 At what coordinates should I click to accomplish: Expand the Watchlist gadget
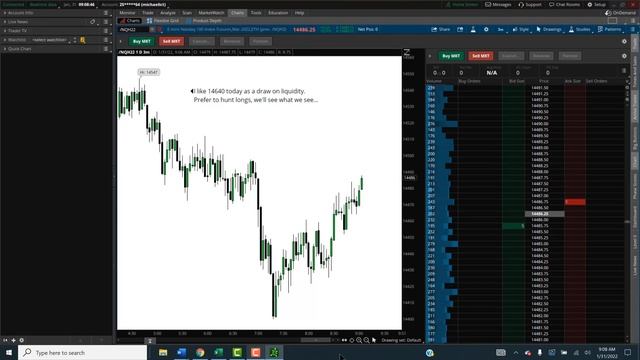click(x=5, y=40)
